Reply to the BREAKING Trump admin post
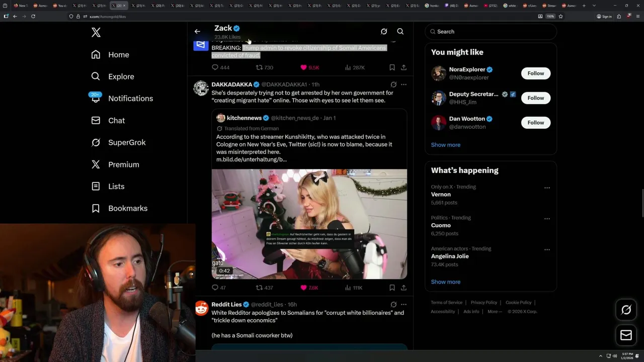Screen dimensions: 644x362 click(x=220, y=67)
